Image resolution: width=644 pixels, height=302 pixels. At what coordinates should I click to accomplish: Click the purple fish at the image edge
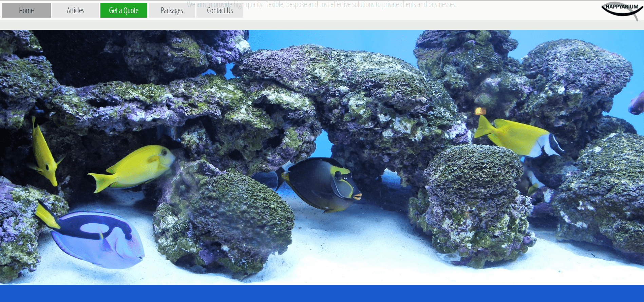(x=637, y=103)
